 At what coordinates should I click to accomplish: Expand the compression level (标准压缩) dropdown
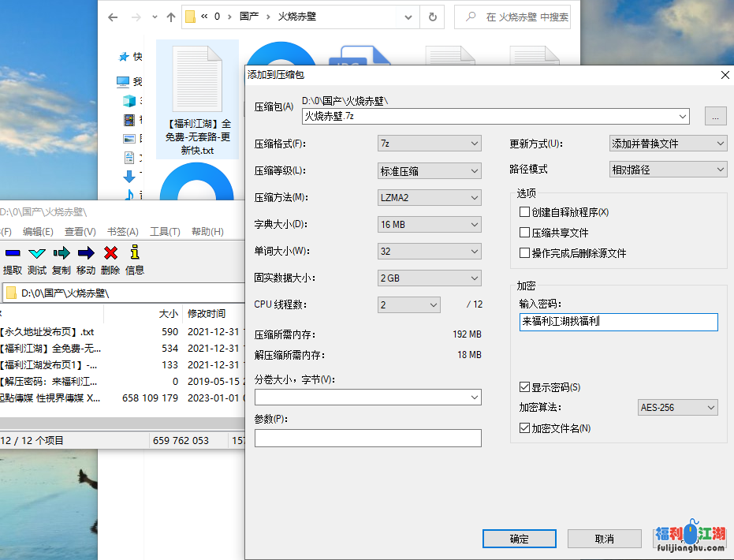coord(429,170)
